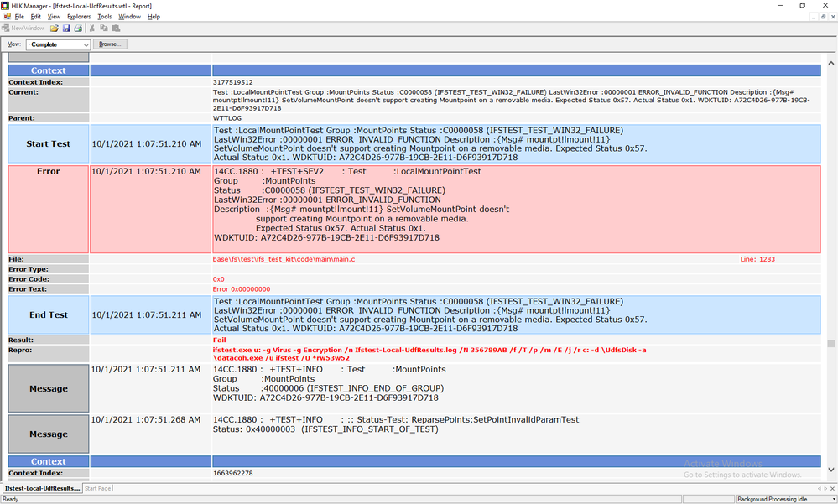This screenshot has height=504, width=838.
Task: Click the Result: label
Action: click(21, 340)
